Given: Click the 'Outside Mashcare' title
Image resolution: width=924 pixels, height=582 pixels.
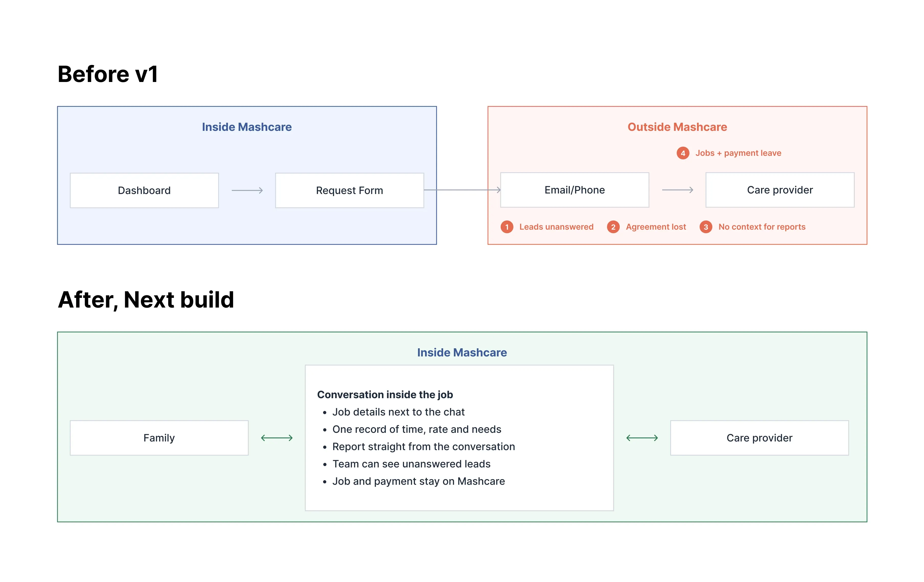Looking at the screenshot, I should 677,127.
